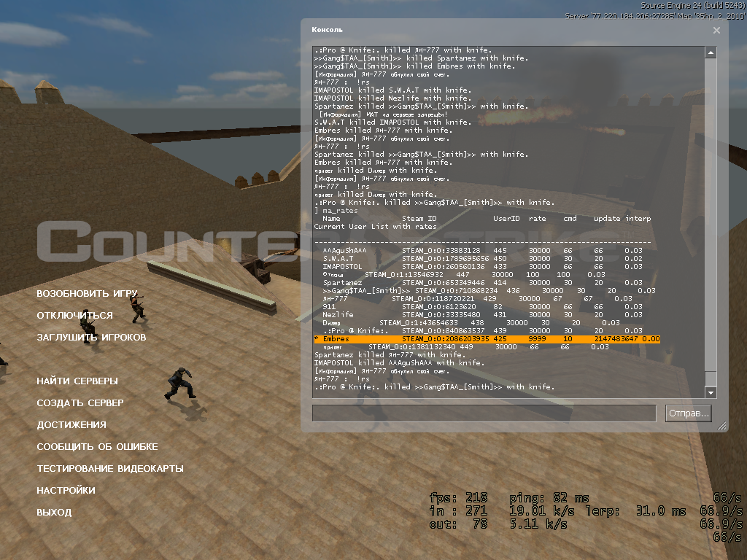Select СООБЩИТЬ ОБ ОШИБКЕ
Image resolution: width=747 pixels, height=560 pixels.
coord(97,447)
